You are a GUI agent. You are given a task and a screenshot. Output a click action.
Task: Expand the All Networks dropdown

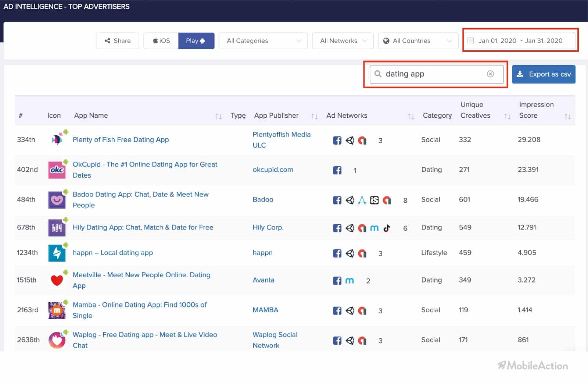click(x=343, y=41)
